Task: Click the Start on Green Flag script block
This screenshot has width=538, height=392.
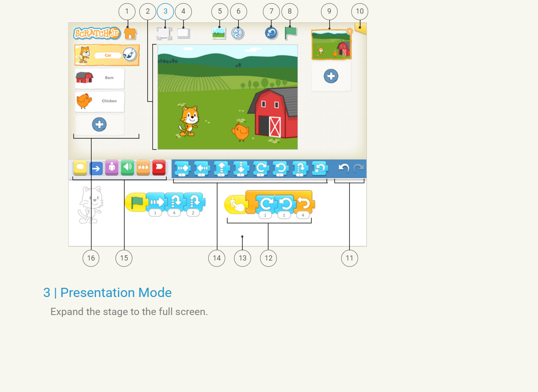Action: [x=136, y=202]
